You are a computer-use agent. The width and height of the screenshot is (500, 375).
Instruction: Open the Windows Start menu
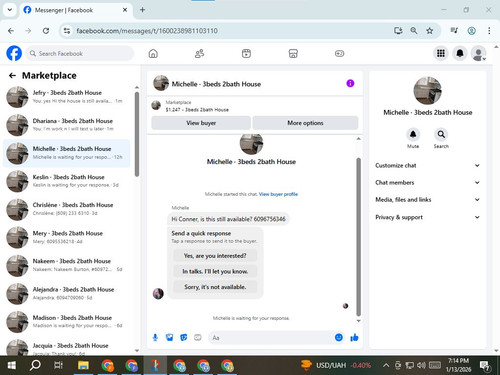click(x=12, y=365)
